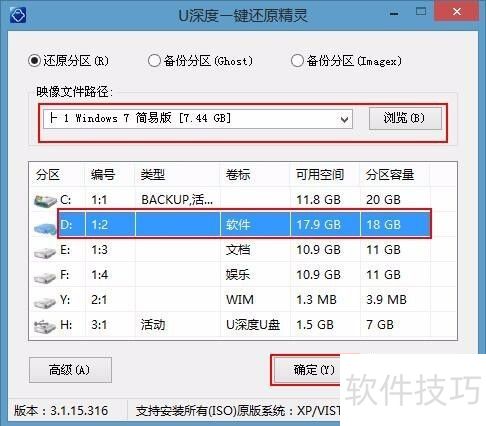Image resolution: width=486 pixels, height=426 pixels.
Task: Click the 17.9 GB free space cell
Action: point(318,225)
